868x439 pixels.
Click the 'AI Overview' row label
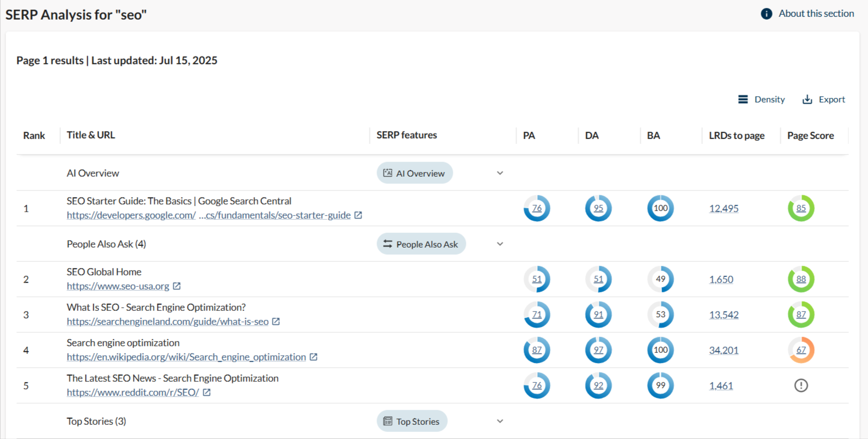[93, 173]
